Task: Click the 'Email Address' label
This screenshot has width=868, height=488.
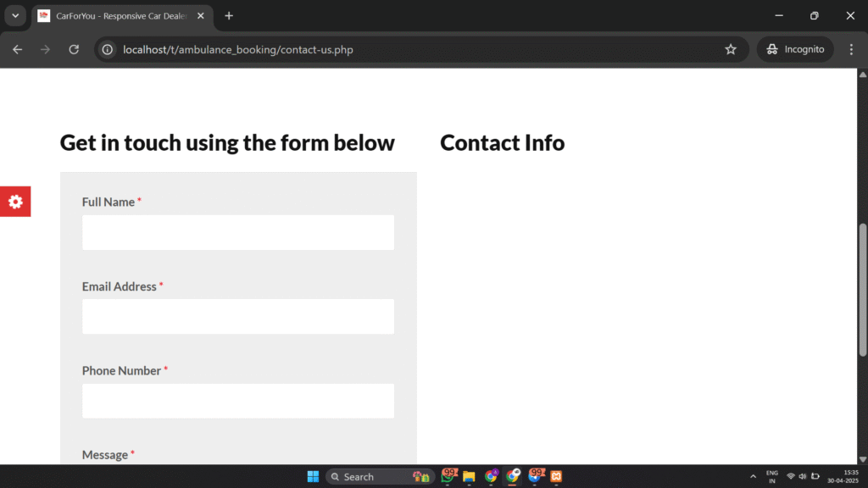Action: [119, 286]
